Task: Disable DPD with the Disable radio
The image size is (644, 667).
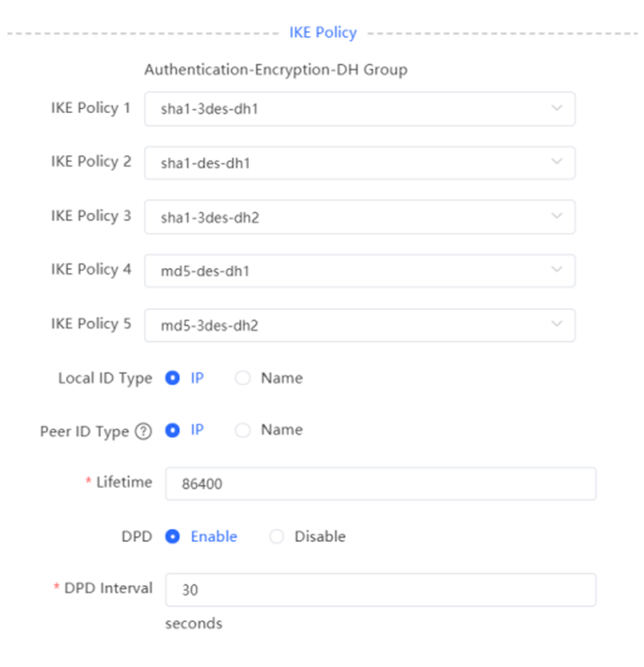Action: click(x=277, y=536)
